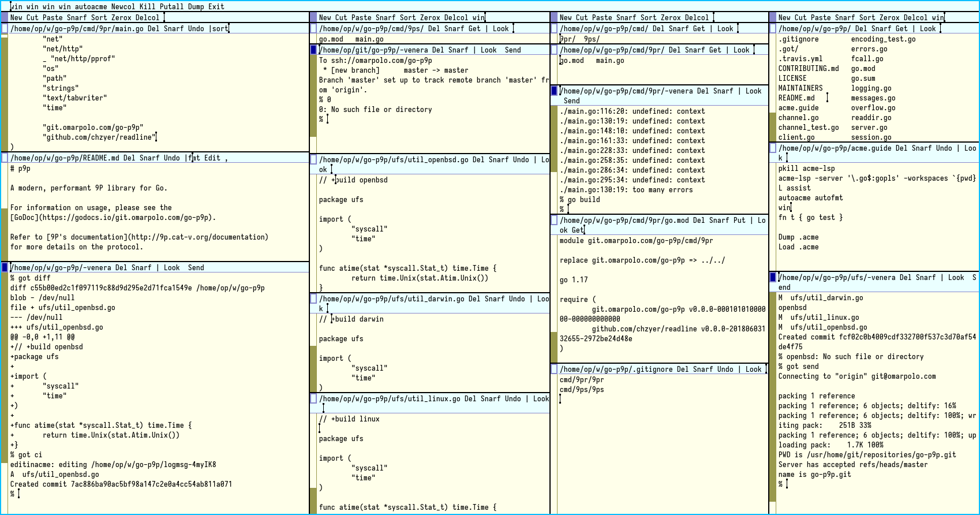Click the scrollbar of the main.go window
The image size is (980, 515).
coord(5,92)
